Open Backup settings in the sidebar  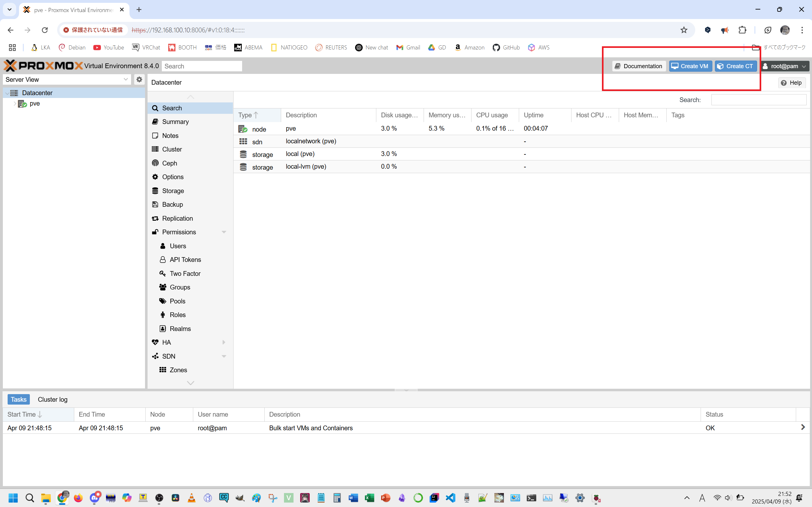click(x=173, y=204)
